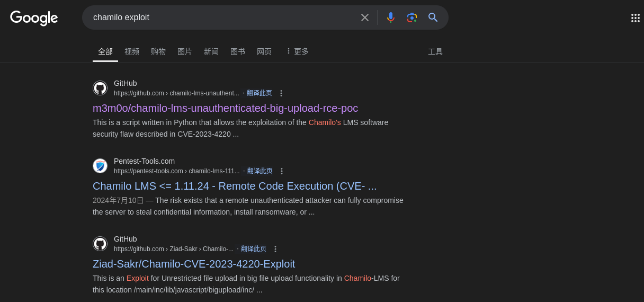The image size is (644, 302).
Task: Open three-dot menu for Pentest-Tools result
Action: coord(282,171)
